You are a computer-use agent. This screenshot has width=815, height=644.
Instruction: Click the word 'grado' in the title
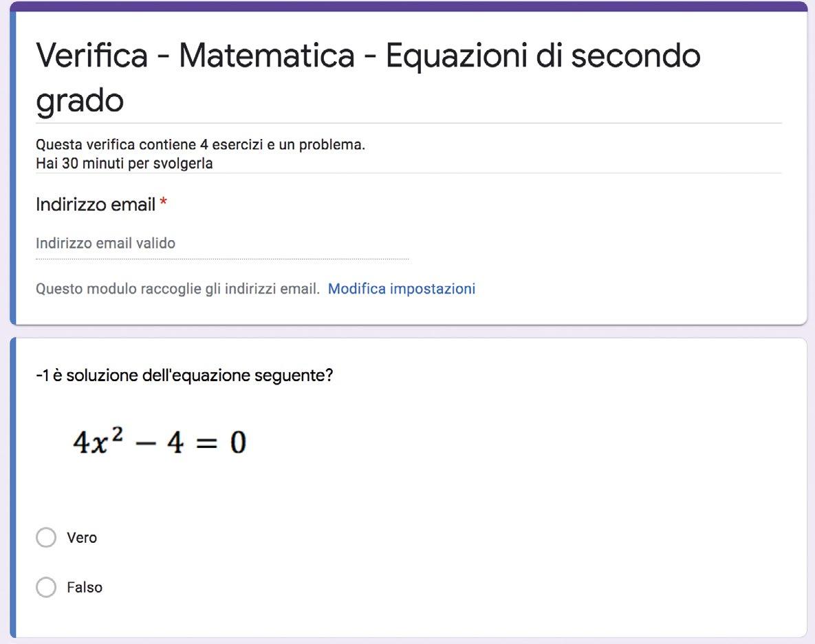[80, 100]
